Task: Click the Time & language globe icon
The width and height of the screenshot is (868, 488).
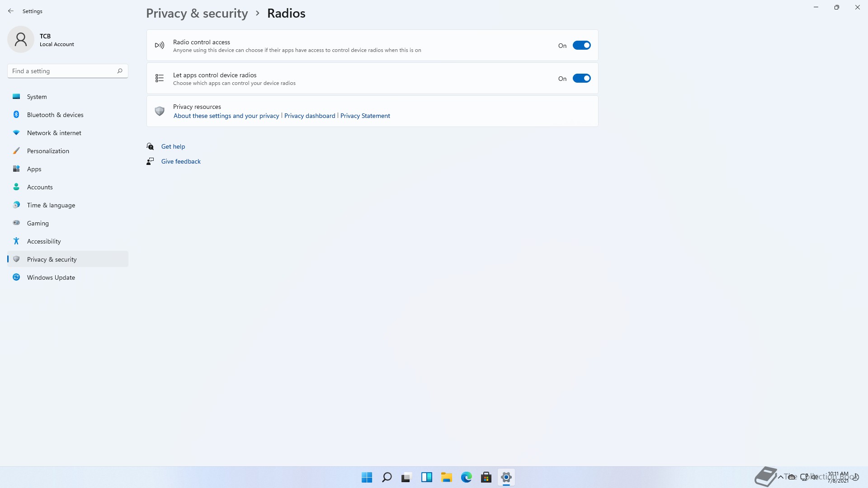Action: pos(16,205)
